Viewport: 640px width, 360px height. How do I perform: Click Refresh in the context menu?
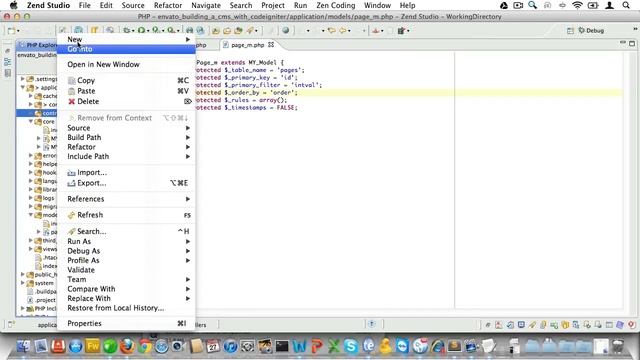tap(126, 215)
